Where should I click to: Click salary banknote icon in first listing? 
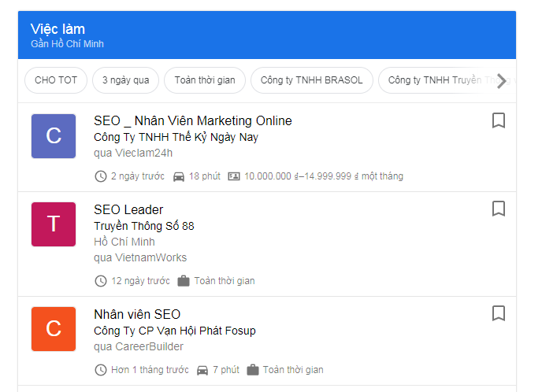point(234,176)
